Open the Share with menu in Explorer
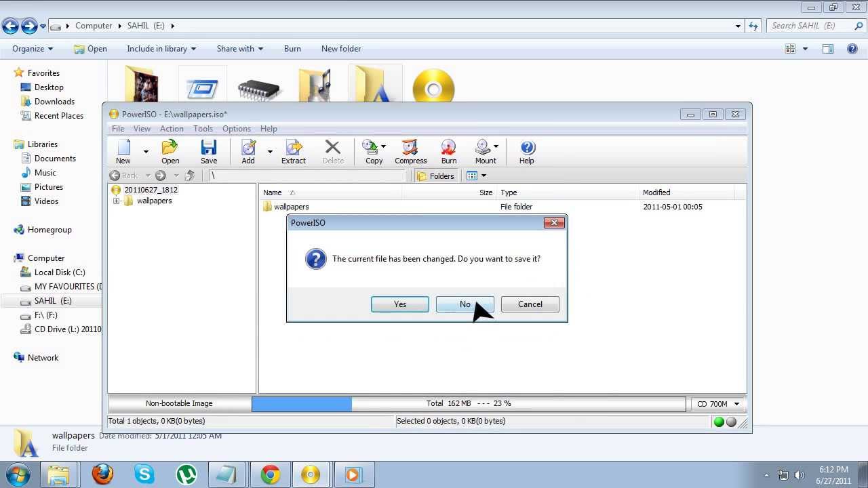The width and height of the screenshot is (868, 488). click(x=240, y=49)
